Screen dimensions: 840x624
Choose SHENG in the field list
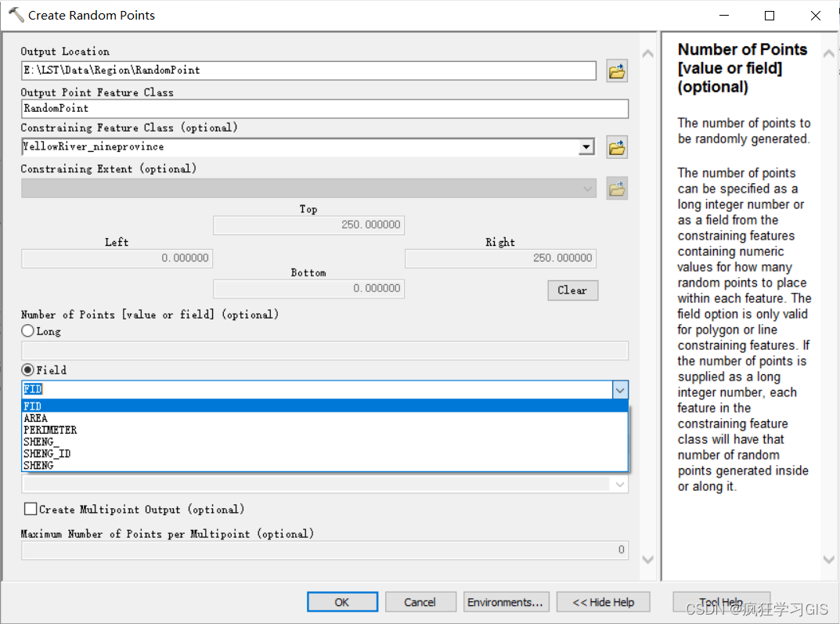[x=325, y=465]
